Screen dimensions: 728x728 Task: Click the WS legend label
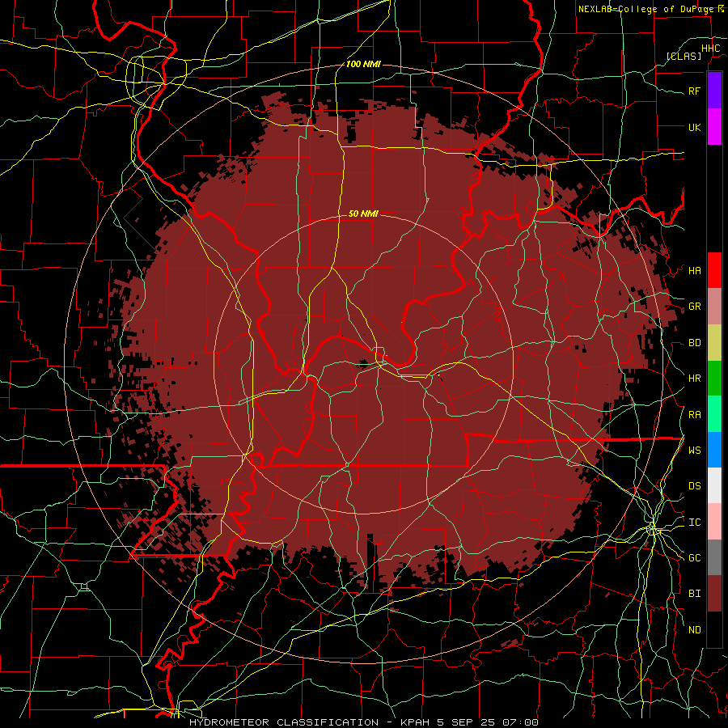694,451
